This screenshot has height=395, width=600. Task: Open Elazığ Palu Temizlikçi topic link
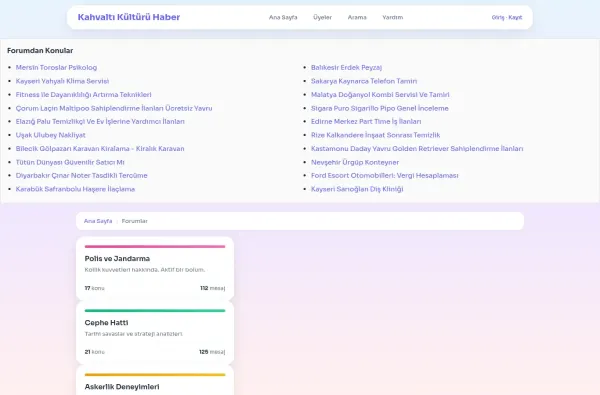coord(100,121)
